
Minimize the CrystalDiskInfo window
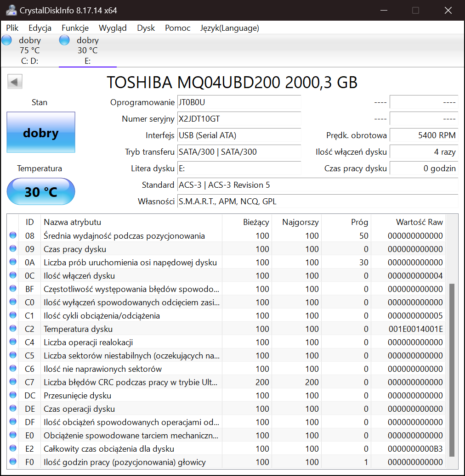384,10
